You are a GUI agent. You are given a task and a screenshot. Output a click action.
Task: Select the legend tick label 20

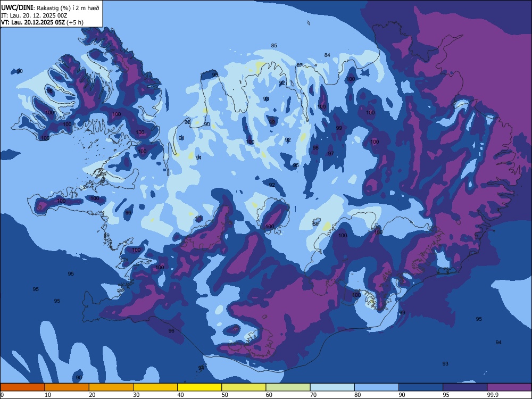92,395
